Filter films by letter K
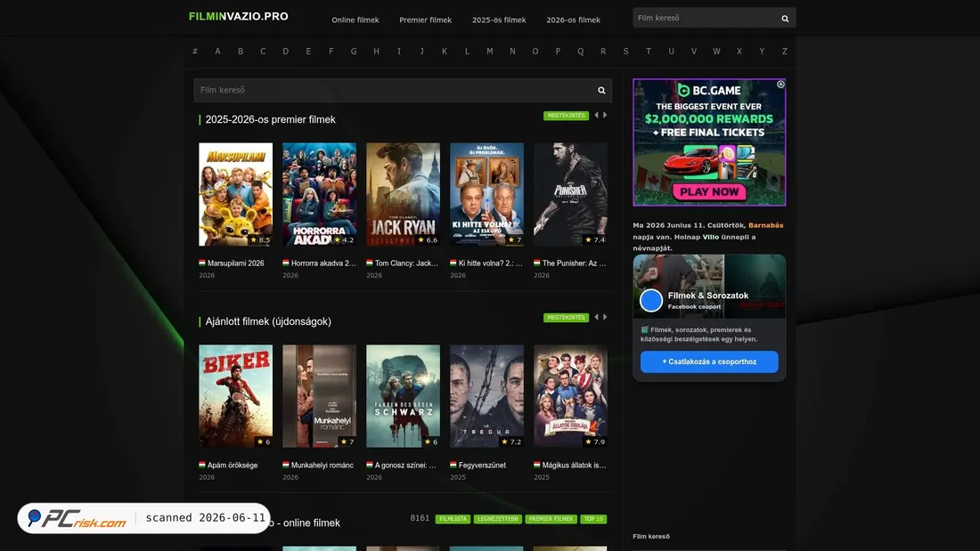This screenshot has height=551, width=980. [445, 52]
